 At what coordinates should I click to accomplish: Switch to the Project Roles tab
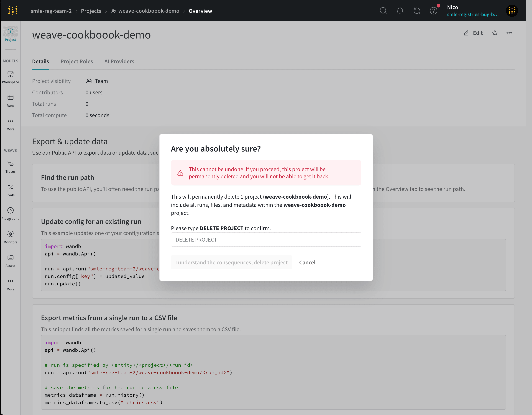77,61
